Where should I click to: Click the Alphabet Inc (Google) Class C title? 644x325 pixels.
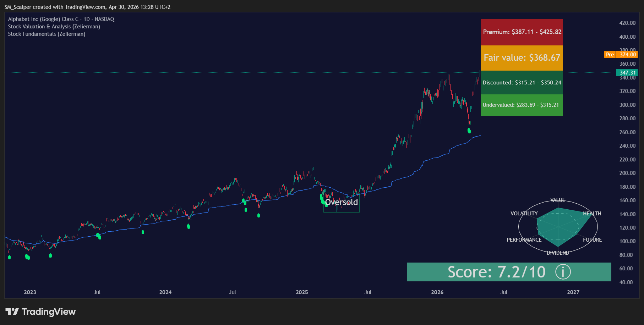coord(61,19)
